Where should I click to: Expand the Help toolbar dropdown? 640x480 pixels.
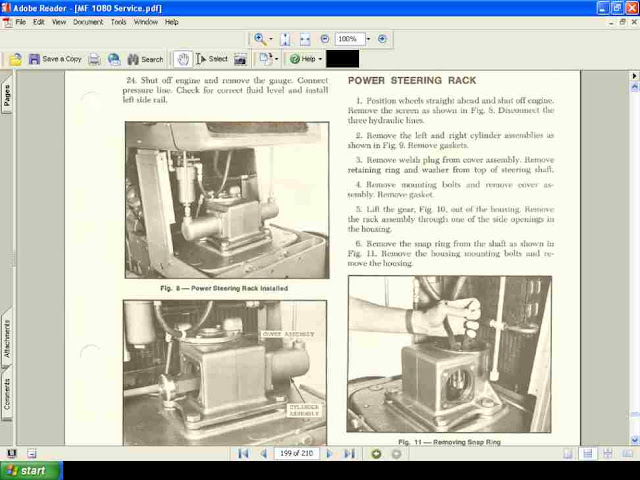click(x=321, y=59)
